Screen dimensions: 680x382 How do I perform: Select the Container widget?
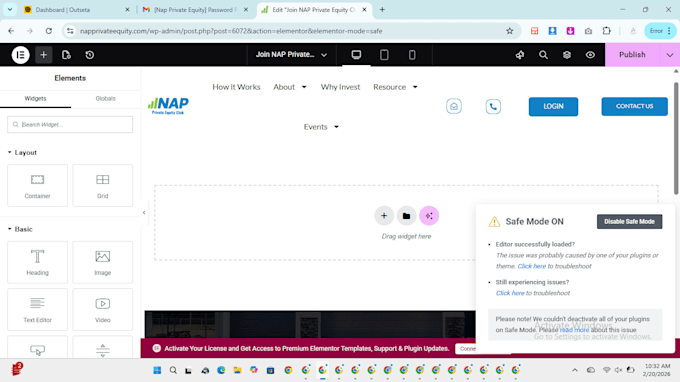[37, 186]
